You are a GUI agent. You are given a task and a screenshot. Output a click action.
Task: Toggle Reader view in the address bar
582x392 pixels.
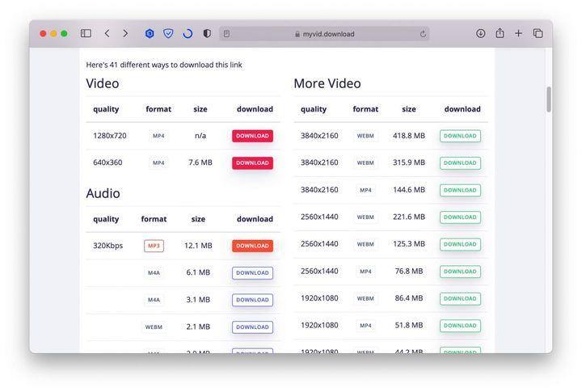(x=227, y=34)
